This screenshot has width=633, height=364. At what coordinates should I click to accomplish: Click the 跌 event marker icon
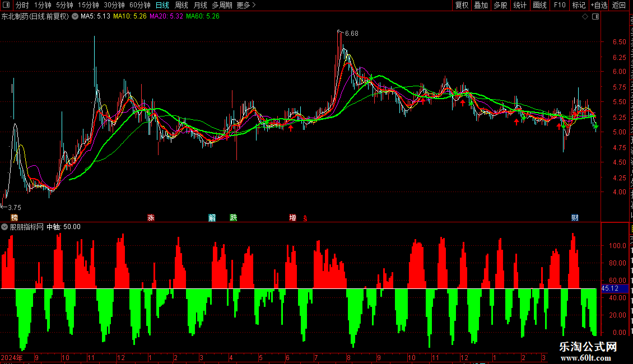[x=234, y=218]
